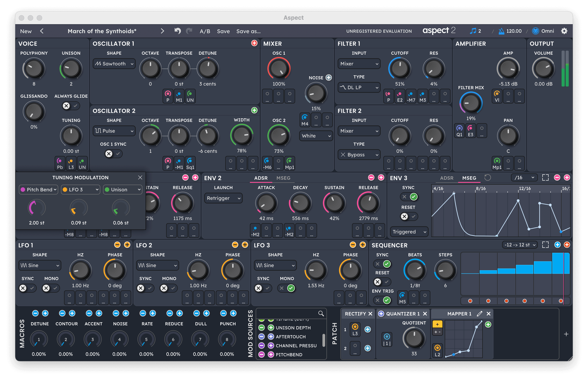Close Quantizer 1 patch module

point(425,314)
